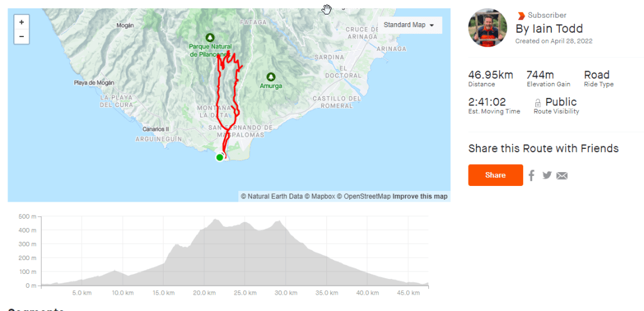Click the green route start marker
This screenshot has width=644, height=311.
[219, 157]
